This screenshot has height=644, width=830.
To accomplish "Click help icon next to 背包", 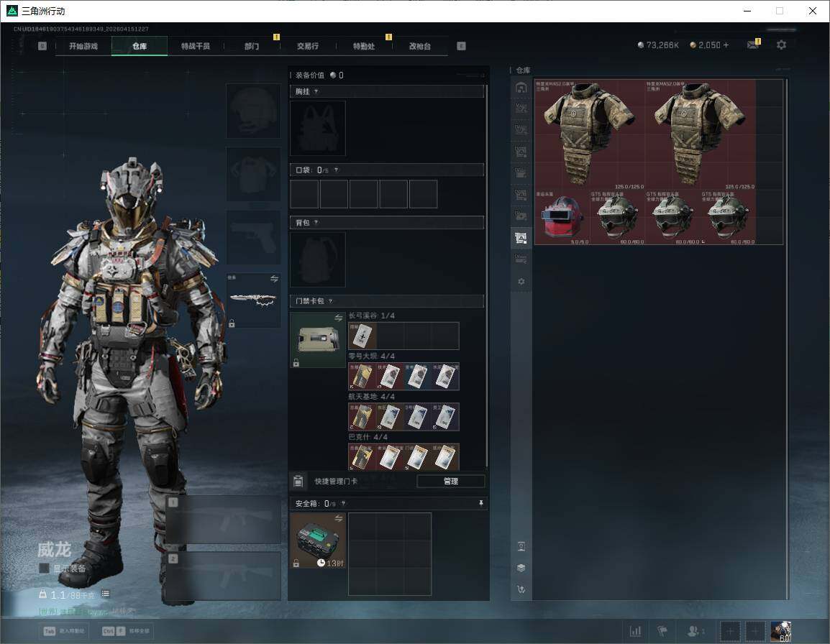I will coord(316,223).
